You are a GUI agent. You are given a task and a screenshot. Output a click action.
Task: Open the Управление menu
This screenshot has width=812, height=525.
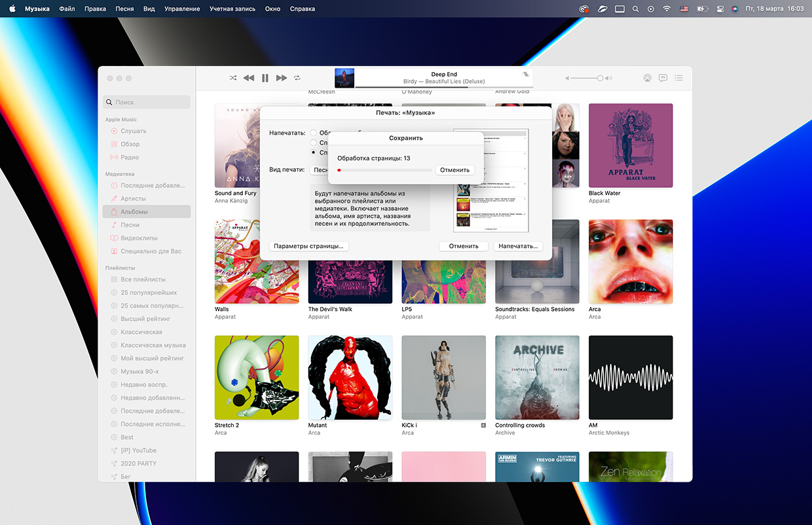(x=182, y=9)
